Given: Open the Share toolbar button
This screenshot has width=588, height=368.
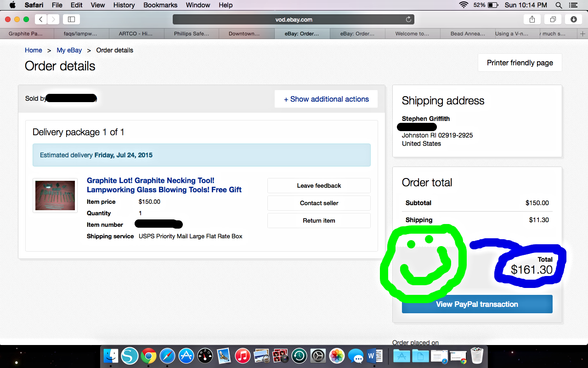Looking at the screenshot, I should click(x=532, y=19).
